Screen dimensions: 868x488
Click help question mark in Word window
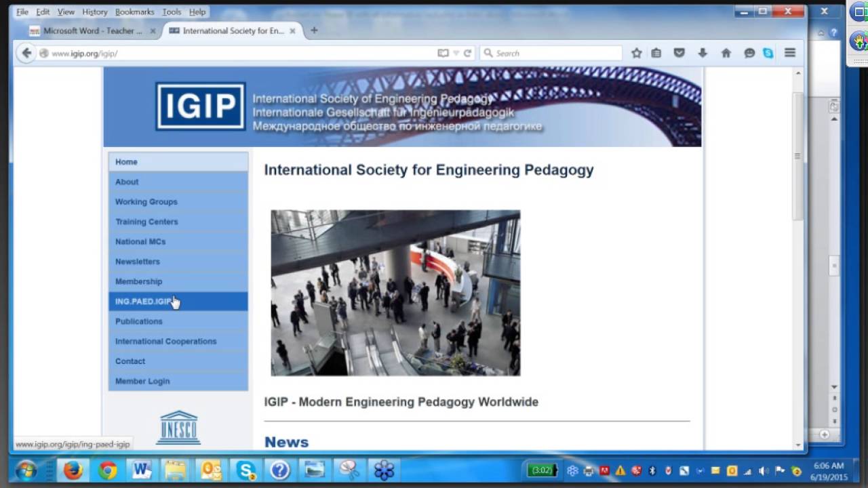click(x=834, y=33)
